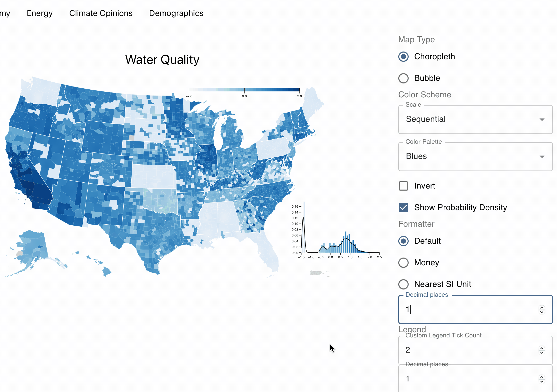Select the Bubble map type

[403, 78]
